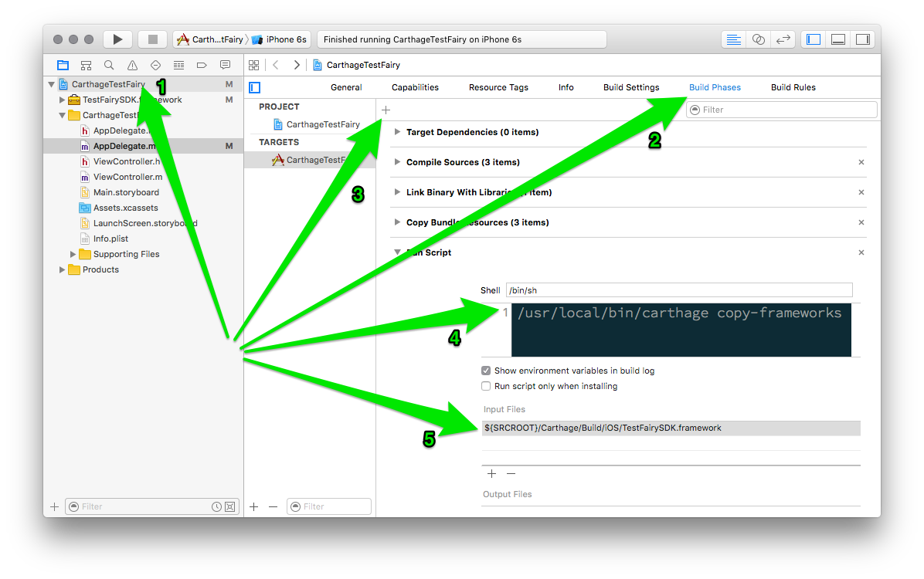Viewport: 924px width, 579px height.
Task: Switch to the assistant editor icon
Action: pyautogui.click(x=758, y=39)
